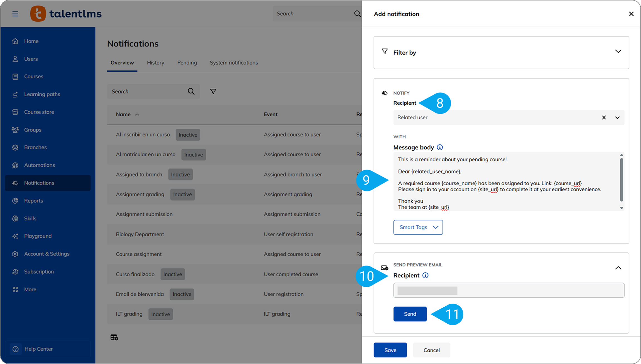Open the Related user recipient dropdown
Image resolution: width=641 pixels, height=364 pixels.
(x=617, y=117)
